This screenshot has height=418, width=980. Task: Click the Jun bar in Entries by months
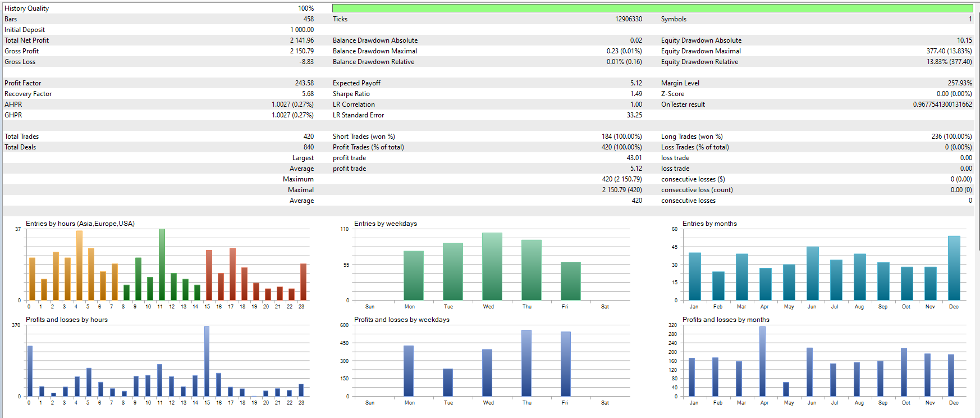tap(813, 274)
